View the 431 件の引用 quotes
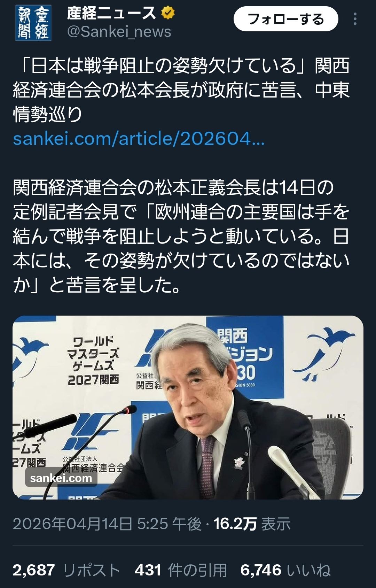 point(181,570)
